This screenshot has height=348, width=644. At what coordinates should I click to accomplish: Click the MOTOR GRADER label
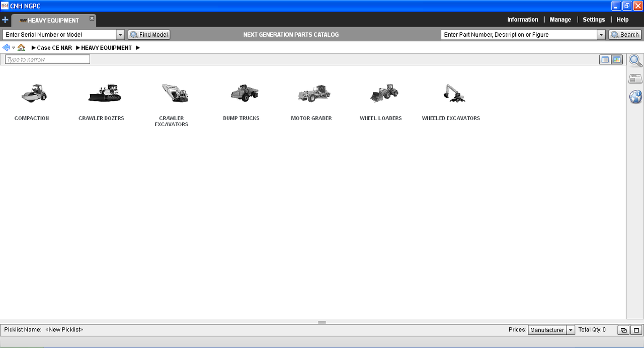pos(311,118)
